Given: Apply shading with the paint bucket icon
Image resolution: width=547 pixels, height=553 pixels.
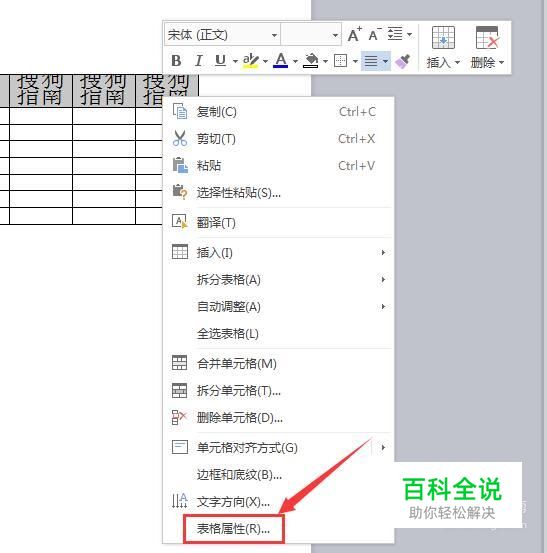Looking at the screenshot, I should [x=311, y=61].
